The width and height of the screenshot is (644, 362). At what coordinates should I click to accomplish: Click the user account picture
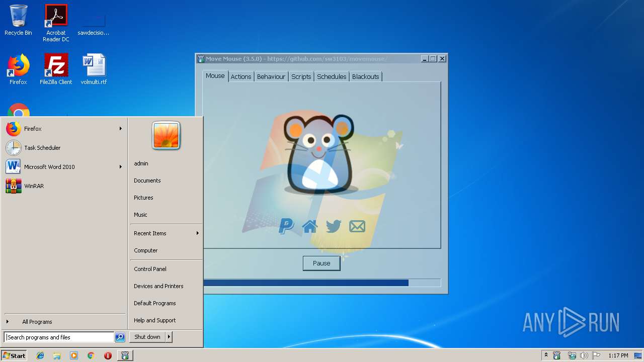click(x=166, y=136)
